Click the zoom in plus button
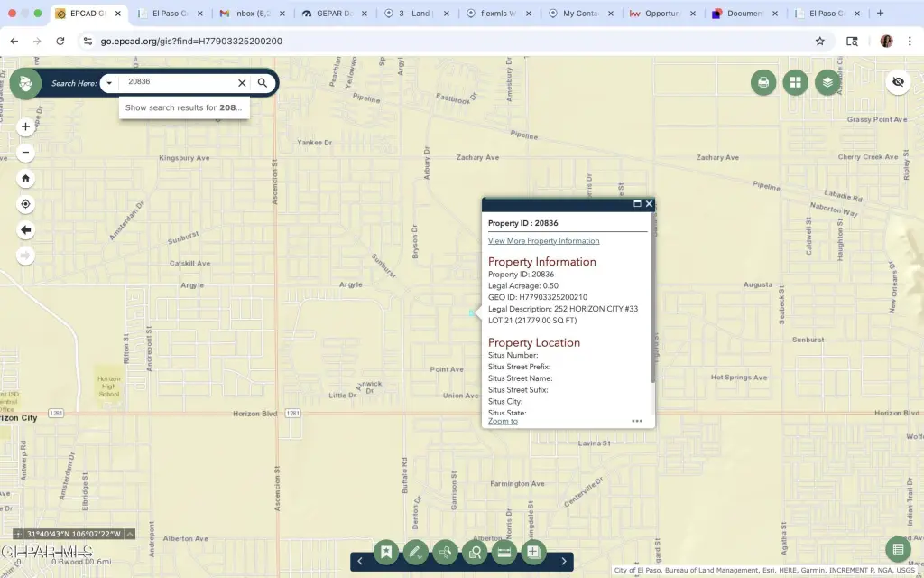 click(x=25, y=127)
